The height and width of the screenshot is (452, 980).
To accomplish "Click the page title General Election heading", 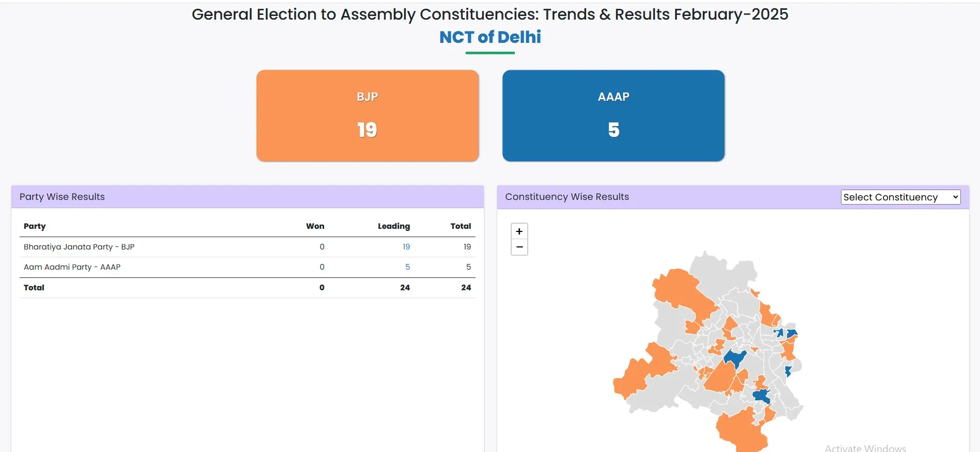I will (489, 14).
